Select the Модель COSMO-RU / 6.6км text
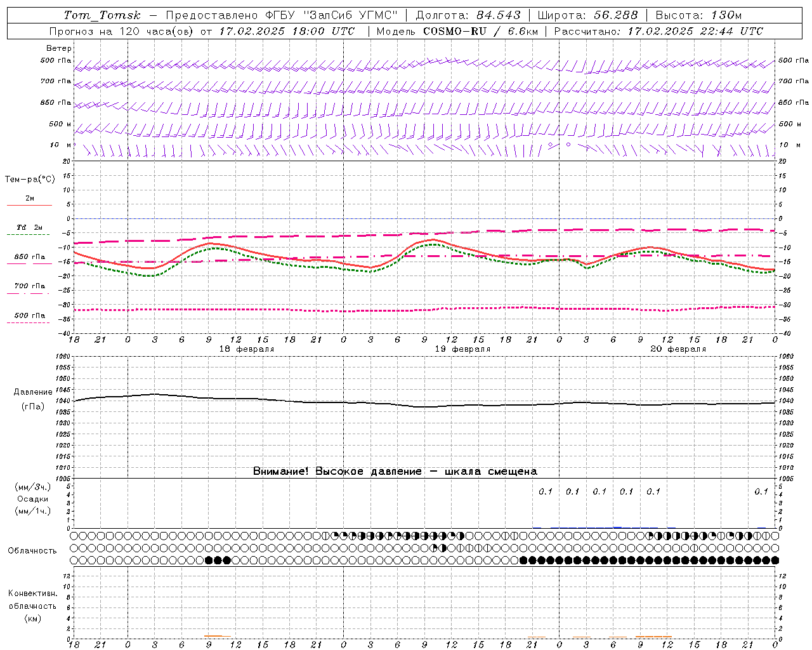 457,31
